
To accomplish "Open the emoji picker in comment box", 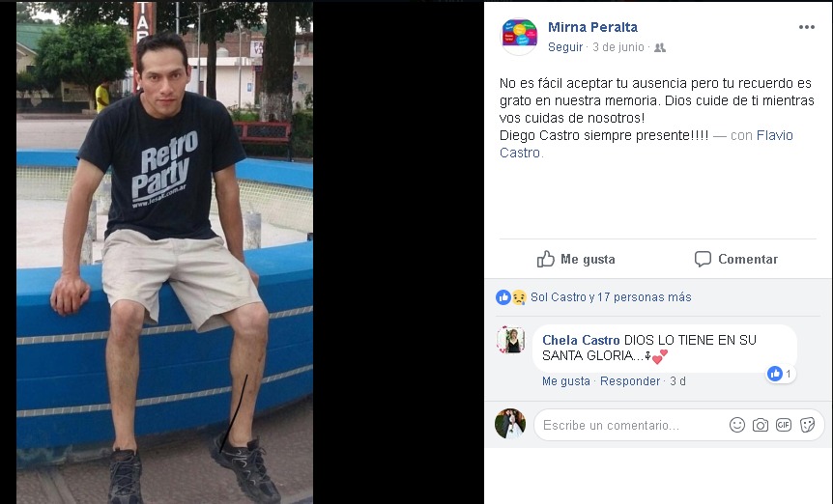I will click(736, 425).
